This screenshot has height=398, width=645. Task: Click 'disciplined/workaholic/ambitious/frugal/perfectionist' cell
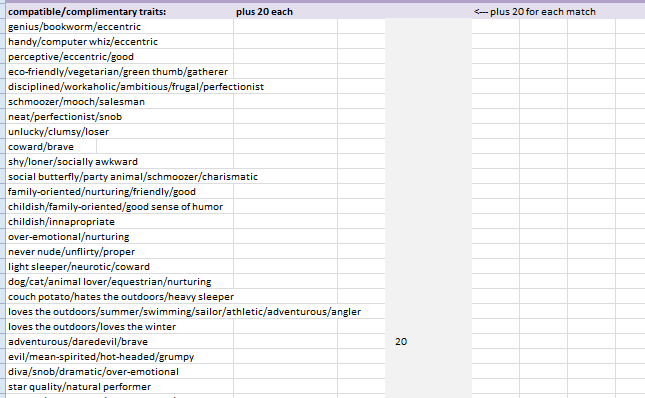pyautogui.click(x=136, y=87)
